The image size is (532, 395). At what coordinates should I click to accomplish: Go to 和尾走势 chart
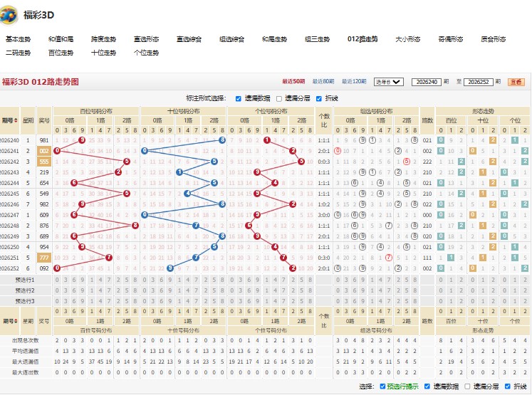(274, 39)
